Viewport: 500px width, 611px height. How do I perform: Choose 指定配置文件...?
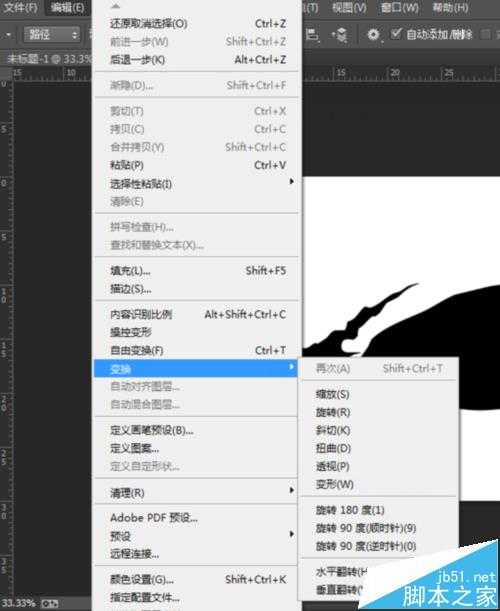[x=197, y=597]
